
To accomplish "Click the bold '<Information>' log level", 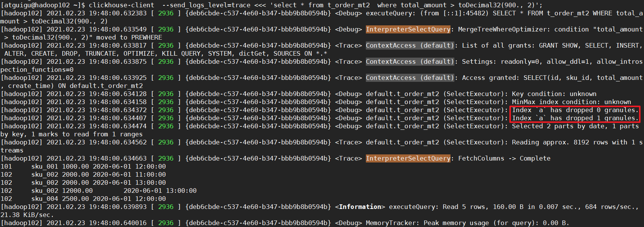I will tap(360, 207).
